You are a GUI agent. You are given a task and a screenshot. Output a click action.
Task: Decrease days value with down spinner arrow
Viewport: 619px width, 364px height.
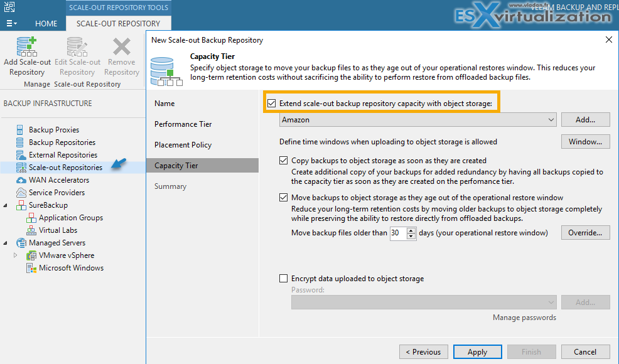pyautogui.click(x=411, y=236)
